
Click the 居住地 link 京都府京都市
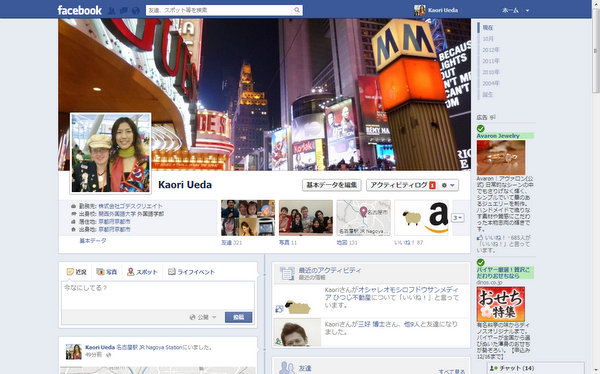point(114,222)
